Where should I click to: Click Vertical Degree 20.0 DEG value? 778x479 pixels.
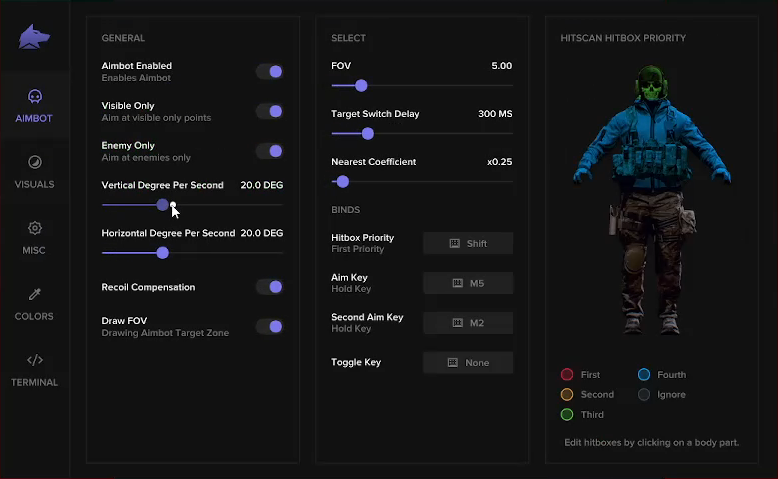pos(261,185)
